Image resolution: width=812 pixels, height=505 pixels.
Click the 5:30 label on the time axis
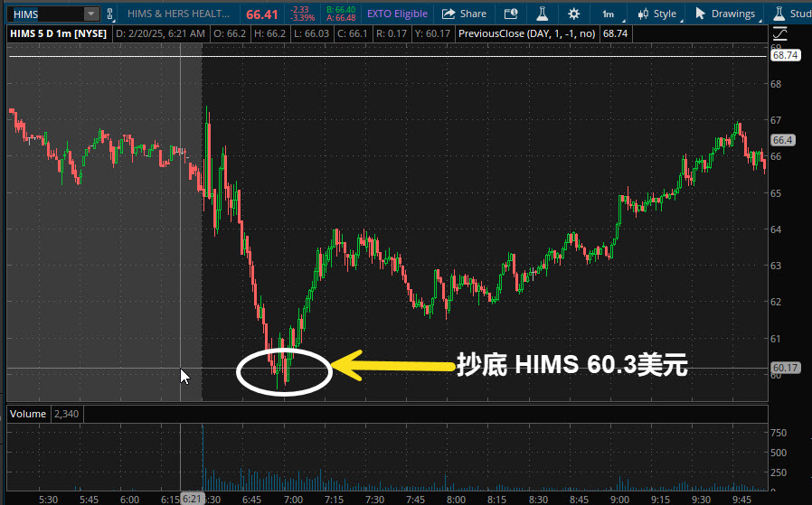click(x=48, y=500)
